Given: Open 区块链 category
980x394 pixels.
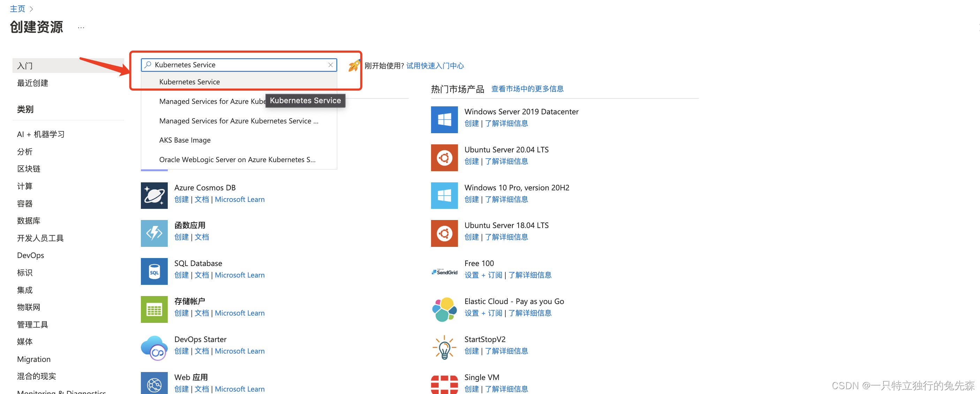Looking at the screenshot, I should pos(29,169).
